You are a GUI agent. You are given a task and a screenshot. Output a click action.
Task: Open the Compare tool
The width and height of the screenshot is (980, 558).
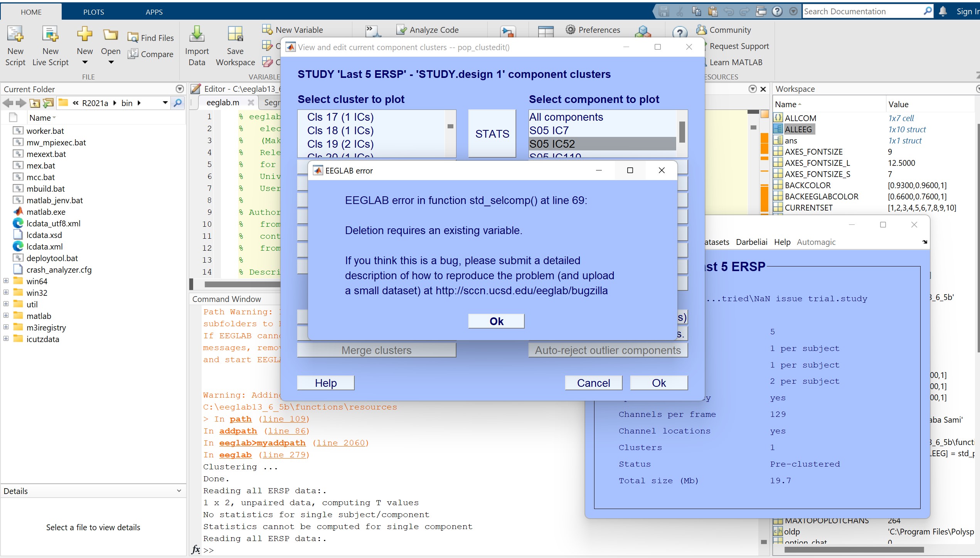coord(151,54)
